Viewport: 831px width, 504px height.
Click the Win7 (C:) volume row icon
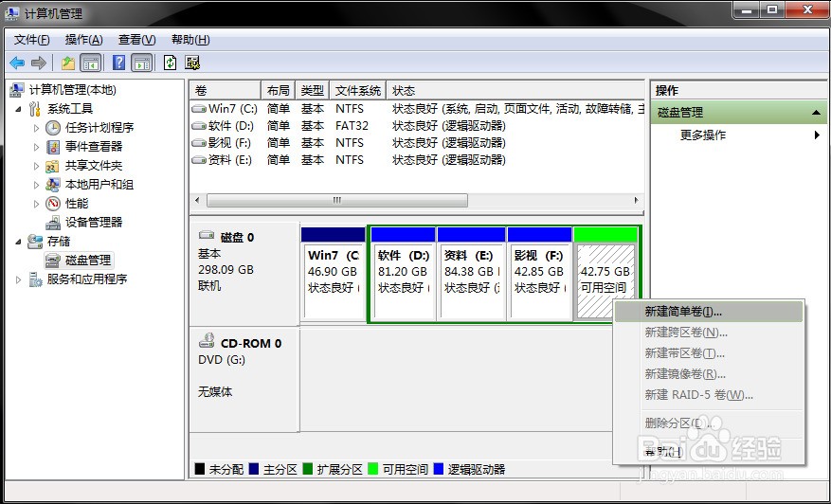[199, 109]
